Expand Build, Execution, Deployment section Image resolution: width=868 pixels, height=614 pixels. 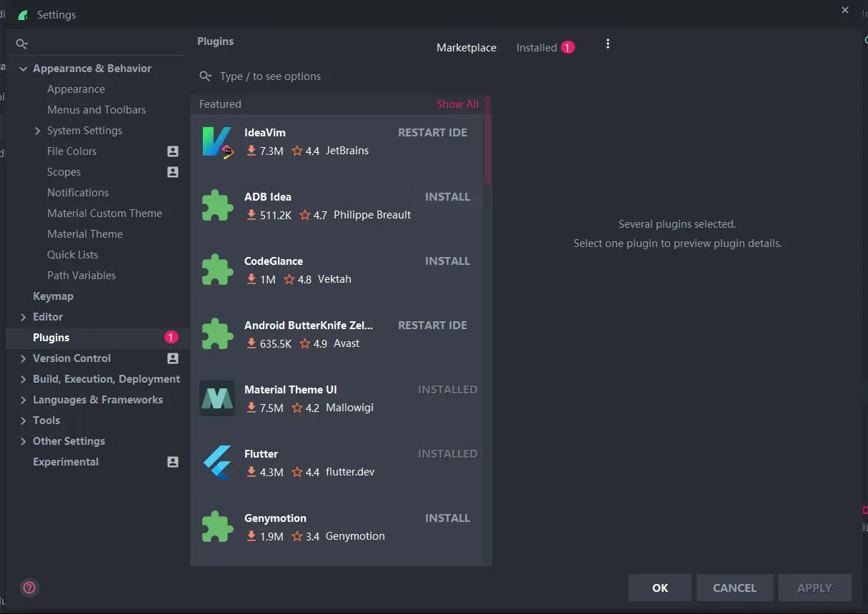pos(24,379)
